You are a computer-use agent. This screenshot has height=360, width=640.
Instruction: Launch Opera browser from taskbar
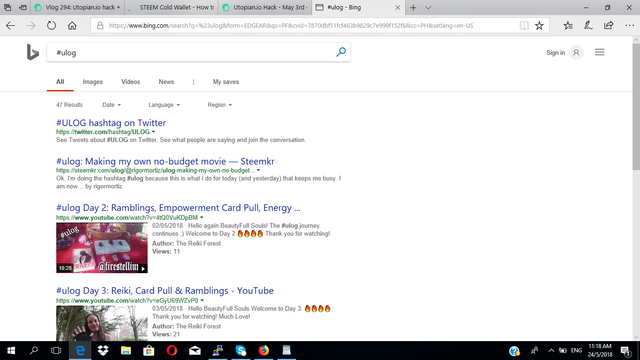pos(172,351)
